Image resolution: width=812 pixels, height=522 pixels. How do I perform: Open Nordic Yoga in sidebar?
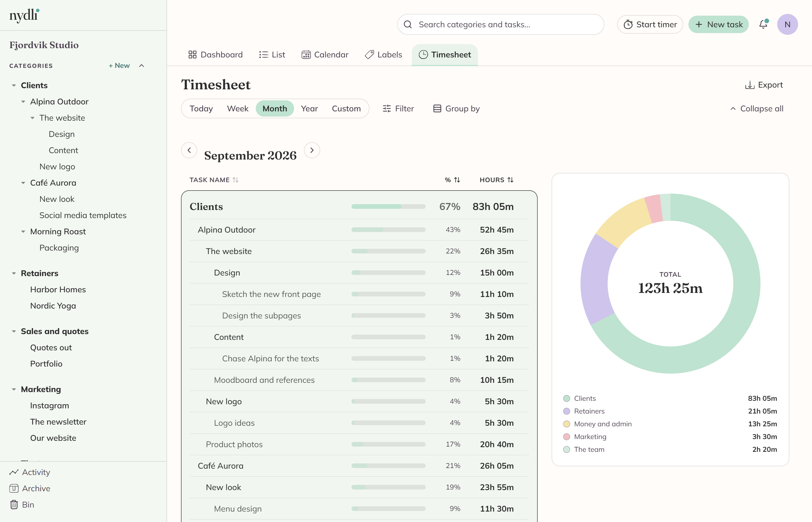point(53,306)
